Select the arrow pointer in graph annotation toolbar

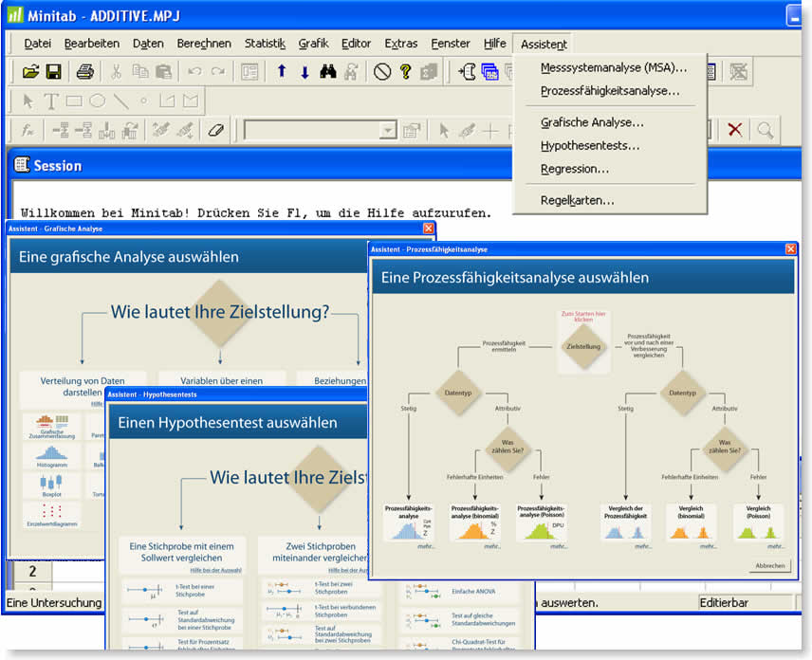click(28, 101)
